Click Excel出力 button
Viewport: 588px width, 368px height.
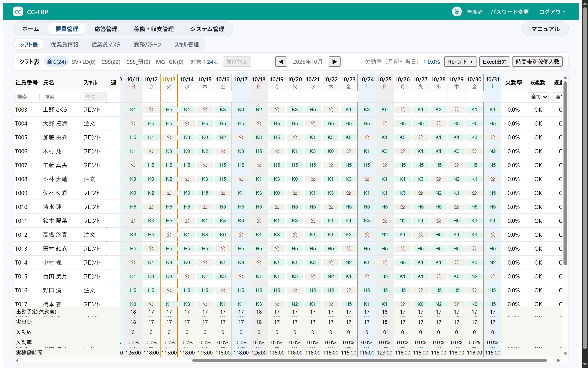[x=494, y=62]
